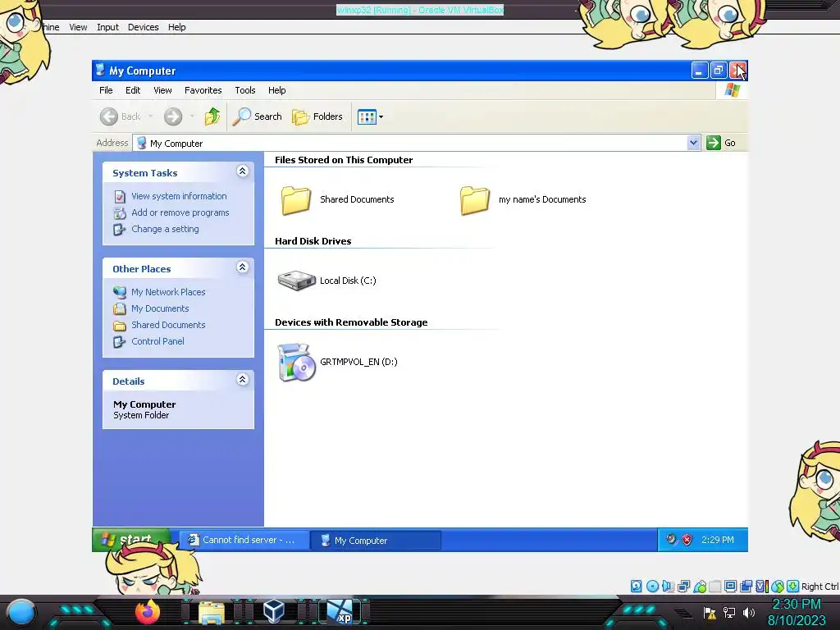Viewport: 840px width, 630px height.
Task: Click the Go button
Action: coord(721,143)
